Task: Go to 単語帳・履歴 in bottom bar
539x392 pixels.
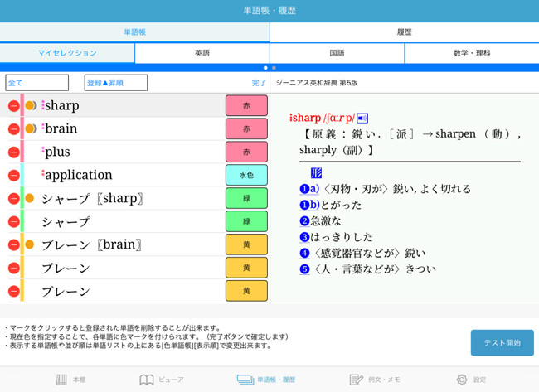Action: (266, 380)
